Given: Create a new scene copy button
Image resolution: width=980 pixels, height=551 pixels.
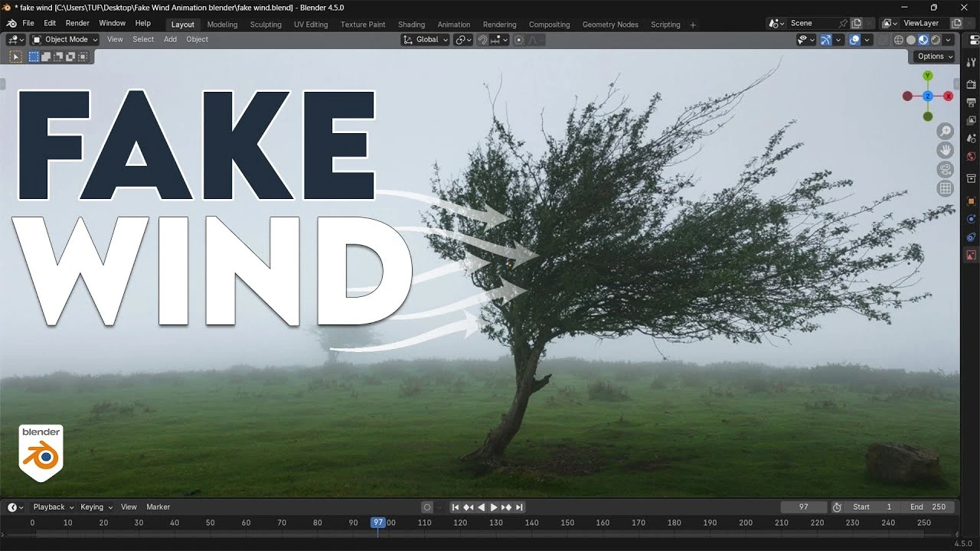Looking at the screenshot, I should coord(857,24).
